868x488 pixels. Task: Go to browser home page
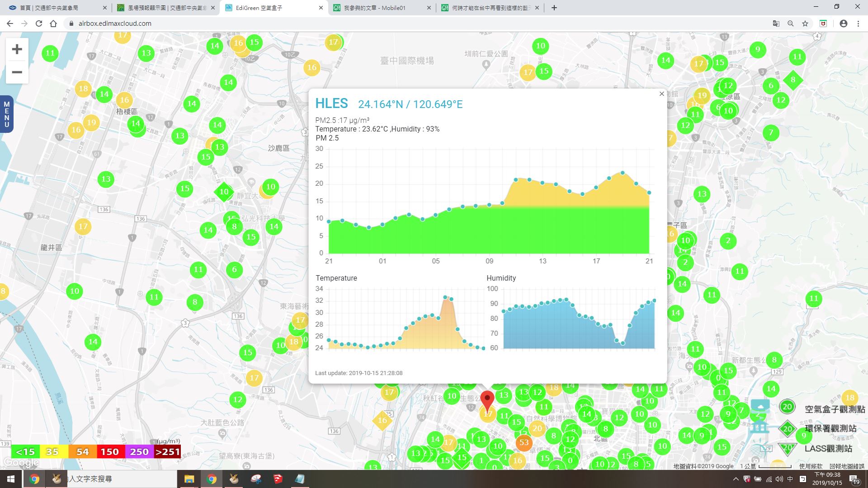click(53, 23)
